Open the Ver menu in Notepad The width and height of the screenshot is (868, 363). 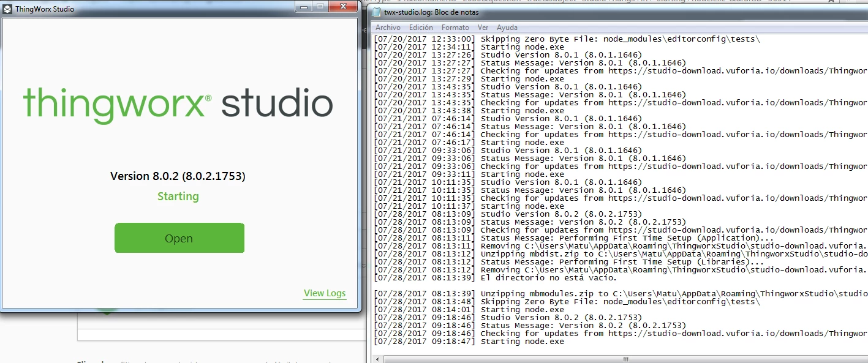[x=483, y=28]
